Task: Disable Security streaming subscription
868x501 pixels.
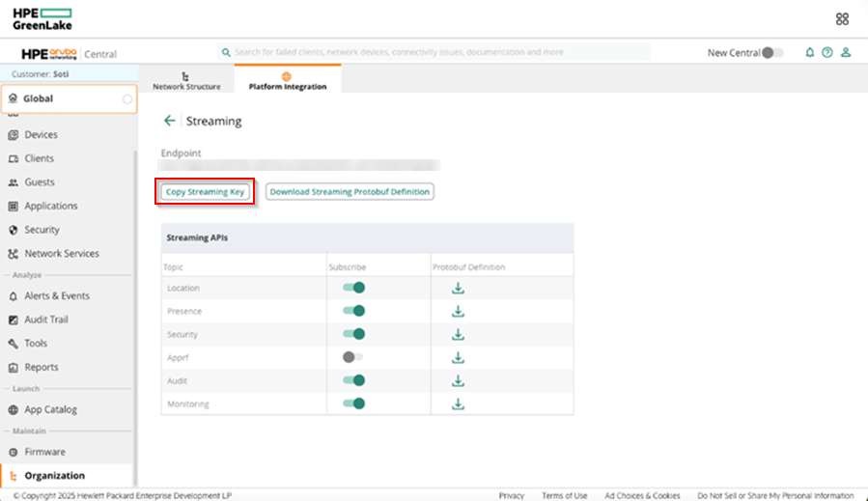Action: click(353, 334)
